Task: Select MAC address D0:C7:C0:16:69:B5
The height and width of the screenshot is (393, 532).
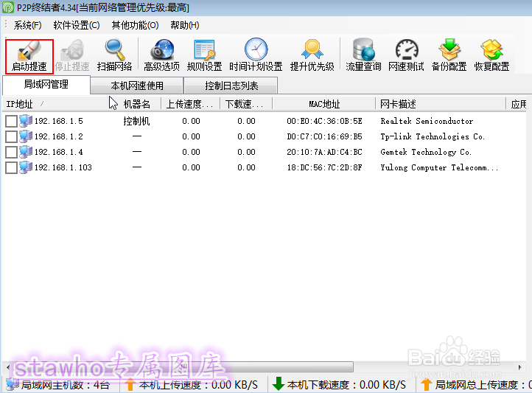Action: coord(324,136)
